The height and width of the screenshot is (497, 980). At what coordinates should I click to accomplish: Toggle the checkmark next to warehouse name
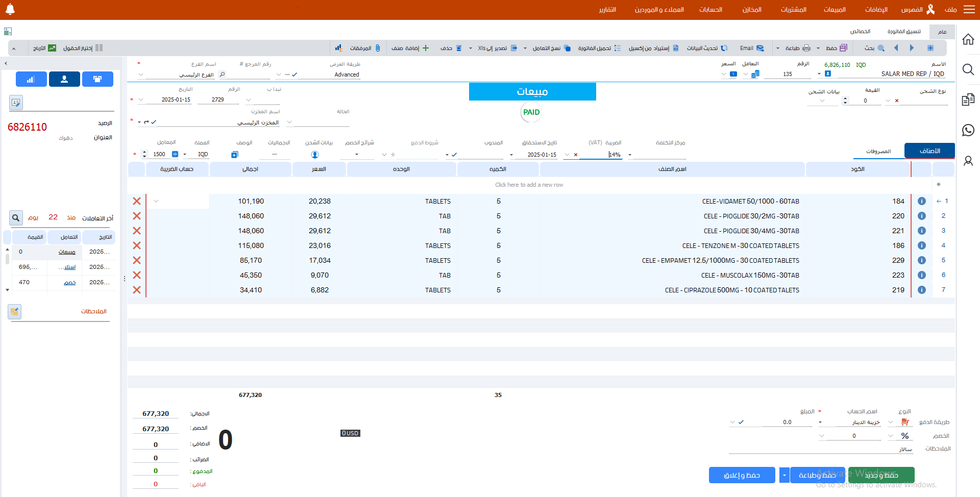154,122
